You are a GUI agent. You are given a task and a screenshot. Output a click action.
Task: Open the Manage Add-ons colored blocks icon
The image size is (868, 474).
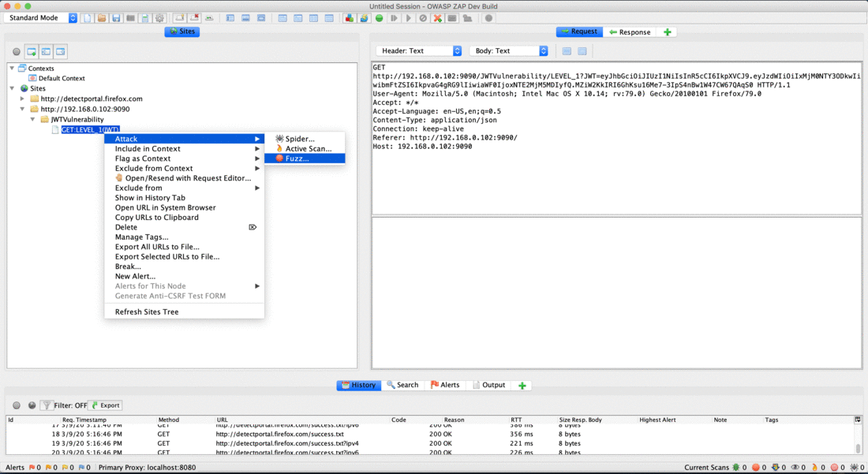pyautogui.click(x=348, y=17)
